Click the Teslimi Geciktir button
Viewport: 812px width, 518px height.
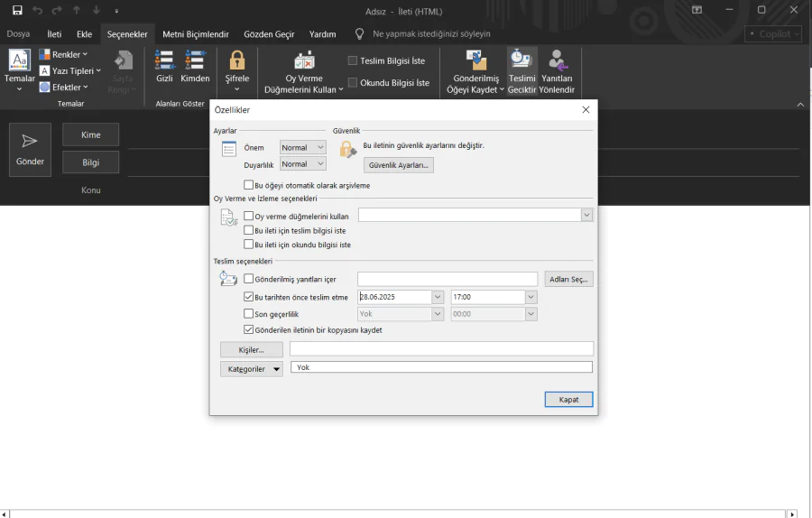click(522, 72)
